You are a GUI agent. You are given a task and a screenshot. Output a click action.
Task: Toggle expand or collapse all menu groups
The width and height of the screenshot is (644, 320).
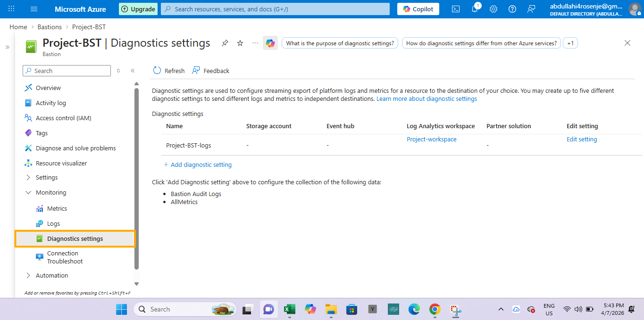coord(118,71)
